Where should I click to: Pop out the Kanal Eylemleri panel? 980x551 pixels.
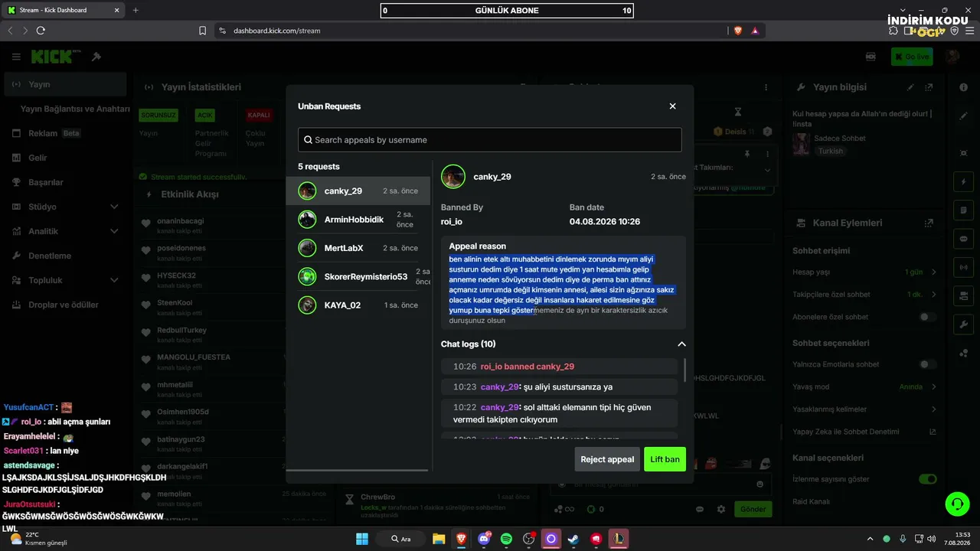click(929, 223)
